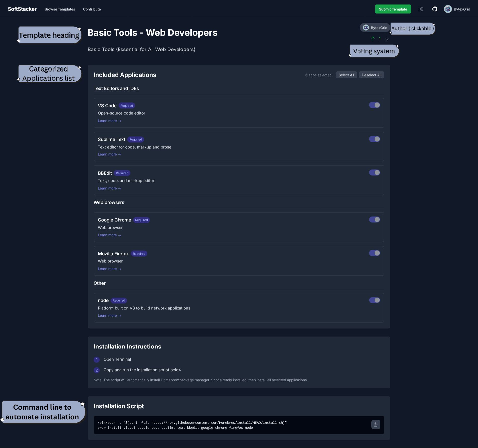Open Browse Templates in the navbar
The width and height of the screenshot is (478, 448).
coord(60,9)
